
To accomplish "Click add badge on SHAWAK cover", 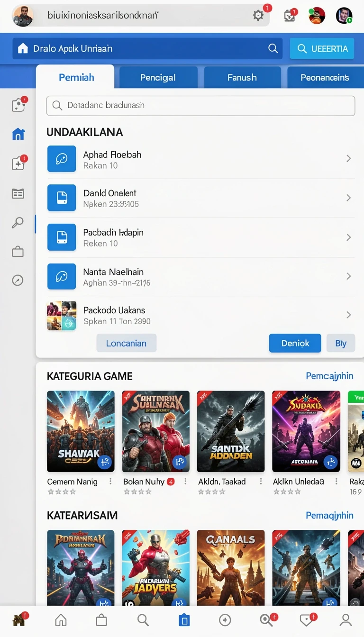I will (x=104, y=461).
